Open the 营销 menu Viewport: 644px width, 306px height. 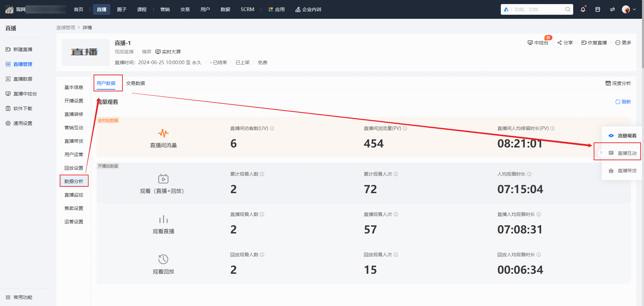point(165,9)
